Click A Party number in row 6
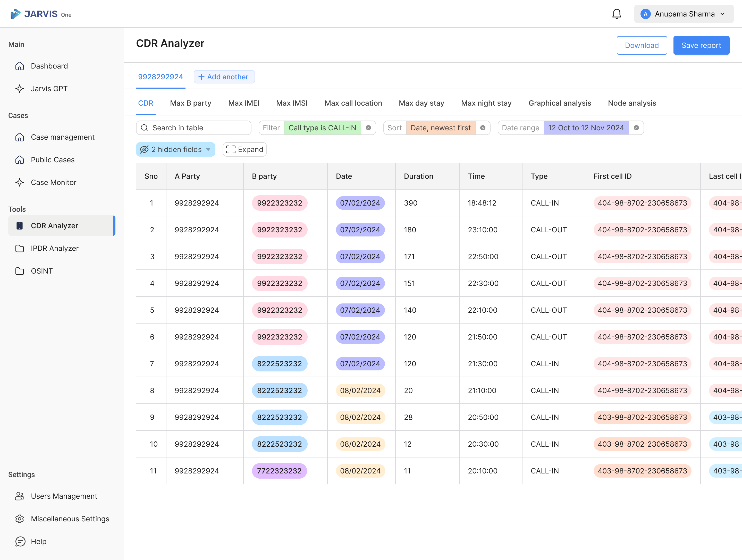 tap(197, 337)
